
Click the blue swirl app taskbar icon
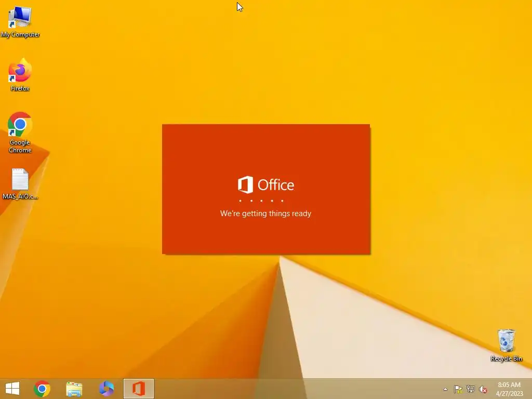point(106,389)
